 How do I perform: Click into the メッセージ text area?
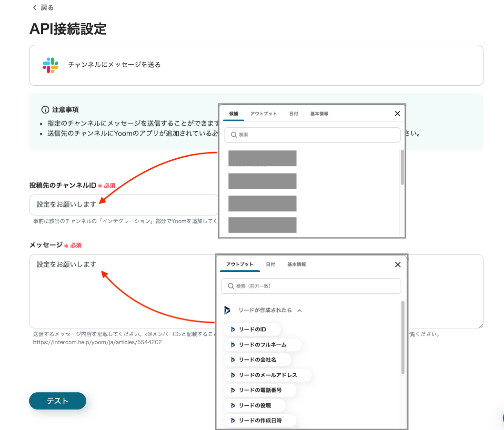click(x=119, y=296)
